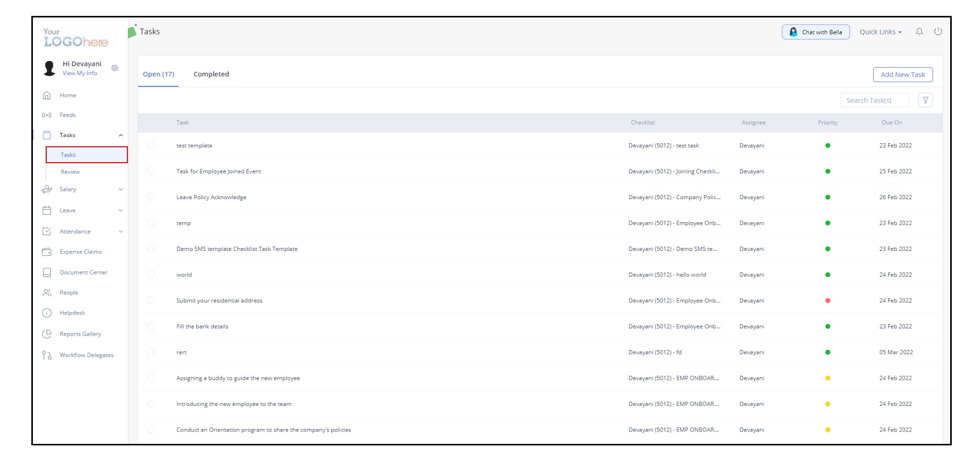Viewport: 980px width, 469px height.
Task: Select the People icon in sidebar
Action: click(x=47, y=292)
